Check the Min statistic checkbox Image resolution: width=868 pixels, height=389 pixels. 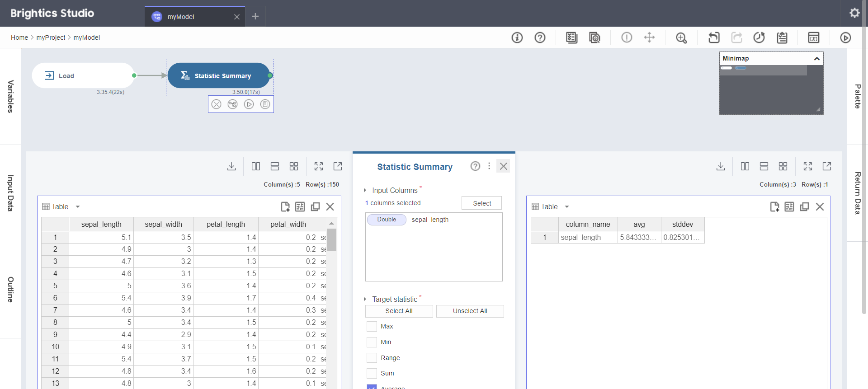coord(372,342)
